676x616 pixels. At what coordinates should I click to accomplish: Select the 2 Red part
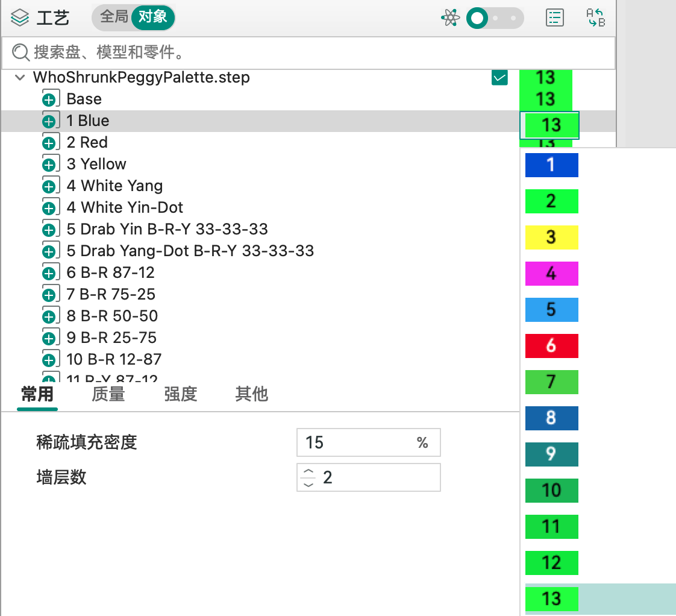(87, 142)
